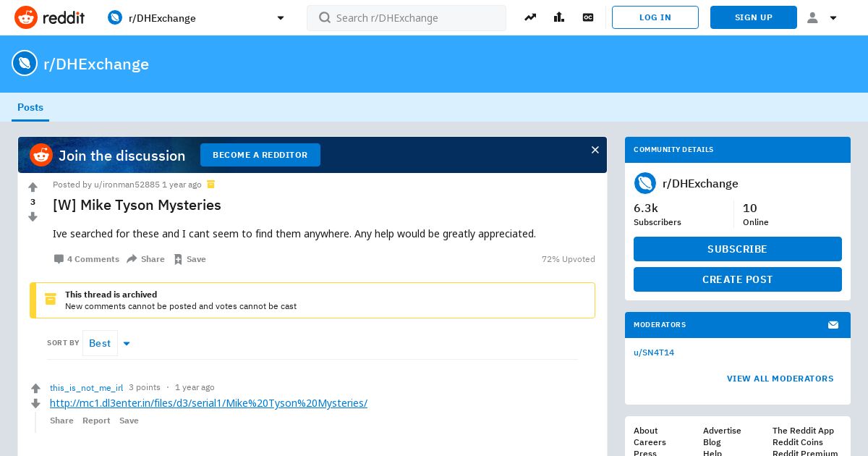Share the Mike Tyson Mysteries post
Screen dimensions: 868x456
(145, 259)
